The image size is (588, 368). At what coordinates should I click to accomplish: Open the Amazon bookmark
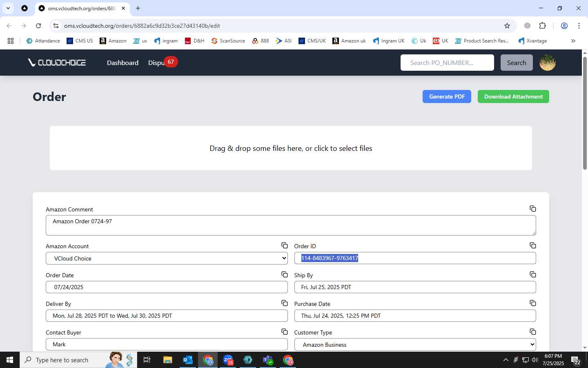click(x=113, y=41)
